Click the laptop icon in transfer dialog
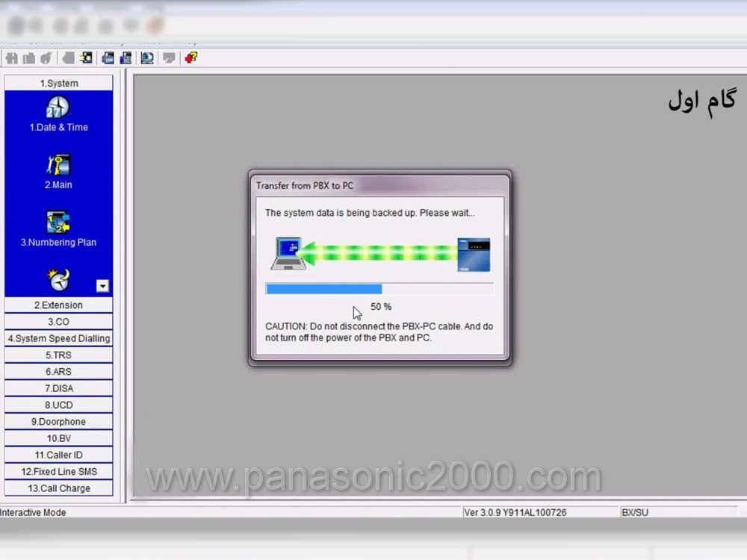The height and width of the screenshot is (560, 747). [x=288, y=254]
